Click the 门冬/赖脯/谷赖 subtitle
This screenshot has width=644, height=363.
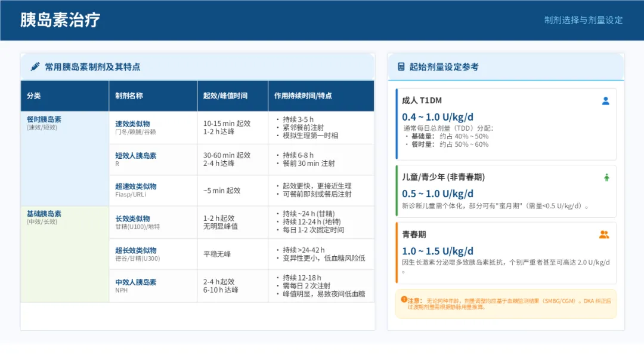pos(135,132)
